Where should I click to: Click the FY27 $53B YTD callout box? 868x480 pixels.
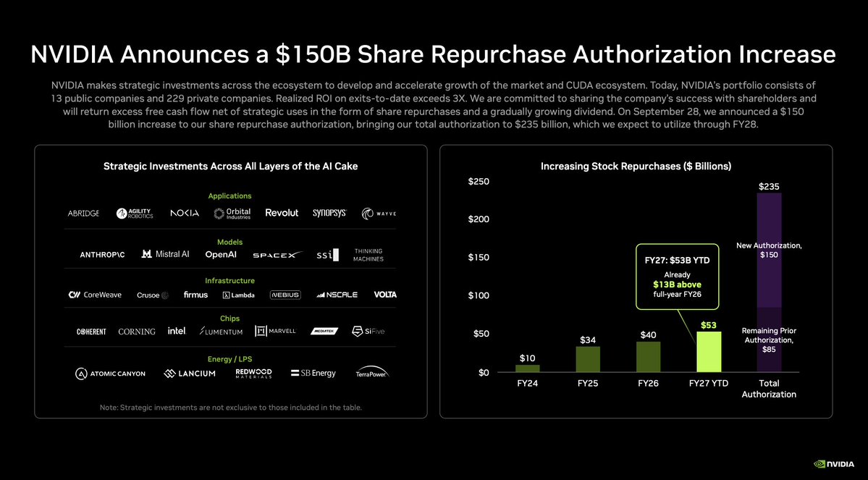[x=677, y=277]
